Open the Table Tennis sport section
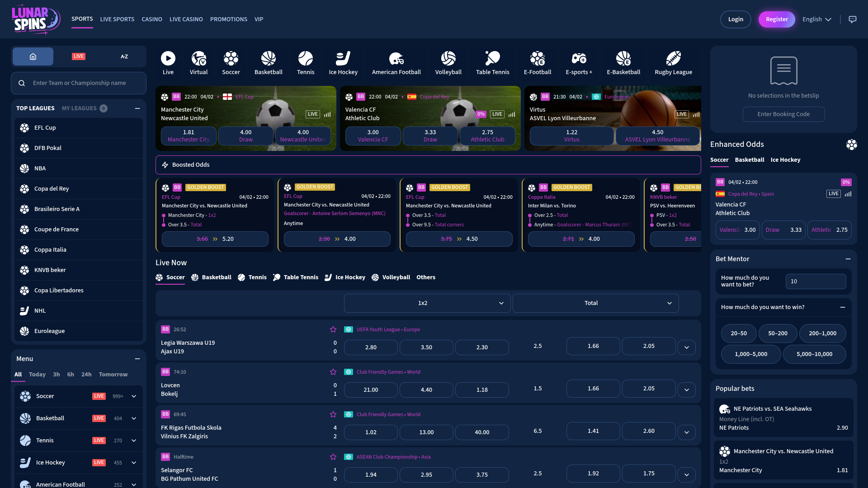Image resolution: width=868 pixels, height=488 pixels. tap(492, 62)
